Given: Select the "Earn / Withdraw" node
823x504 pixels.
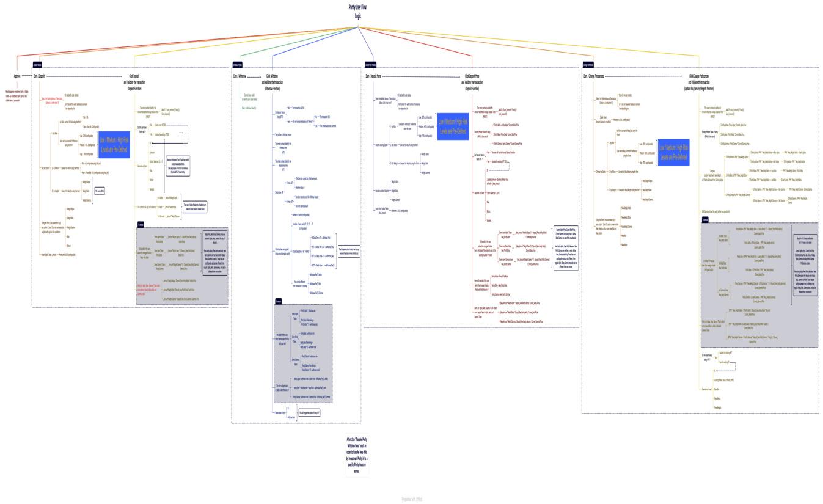Looking at the screenshot, I should (x=240, y=76).
